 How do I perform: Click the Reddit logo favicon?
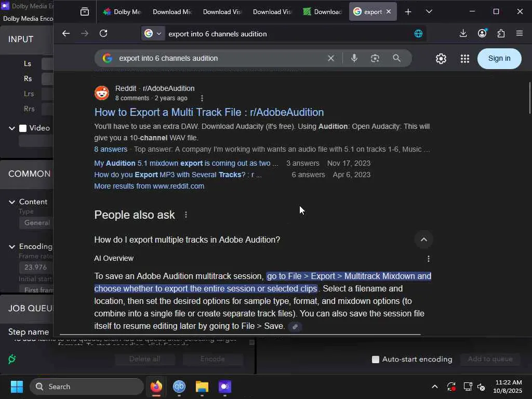click(102, 93)
